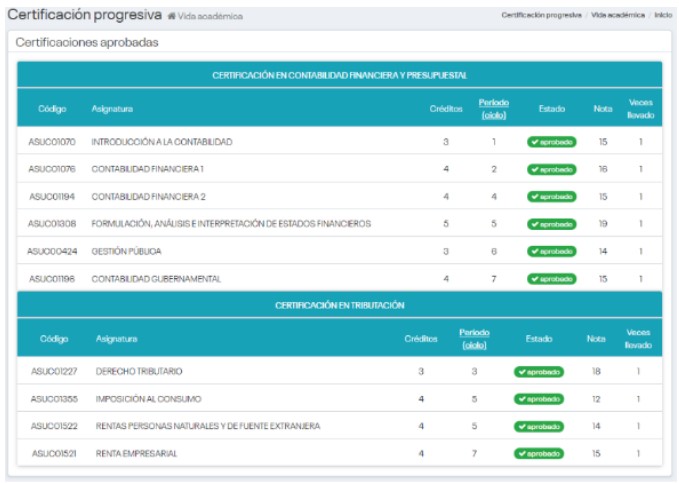Click the home icon beside Vida académica subtitle
Viewport: 679px width, 483px height.
tap(172, 17)
